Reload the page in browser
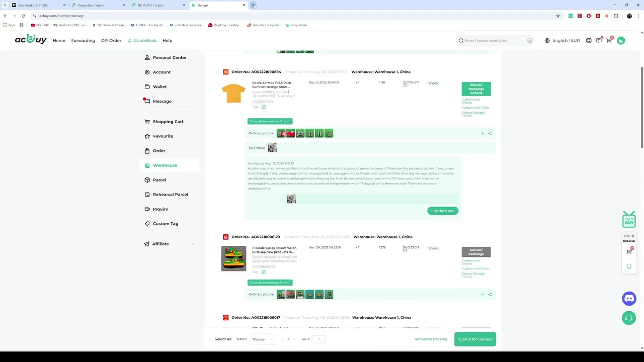This screenshot has width=644, height=362. click(24, 16)
